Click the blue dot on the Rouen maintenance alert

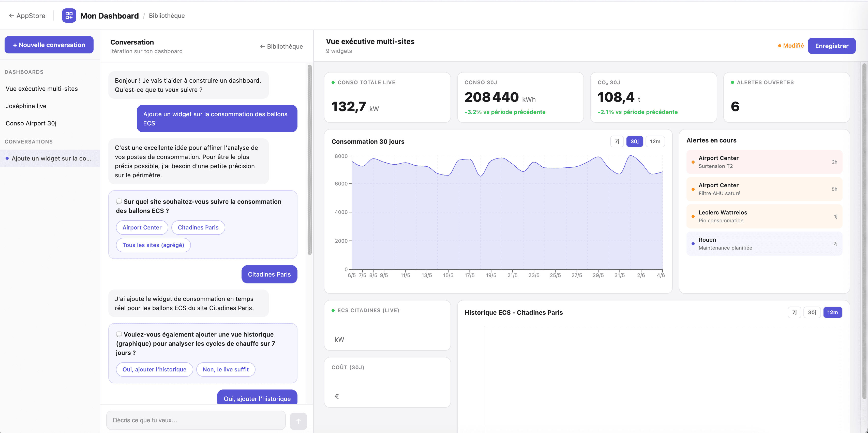693,243
